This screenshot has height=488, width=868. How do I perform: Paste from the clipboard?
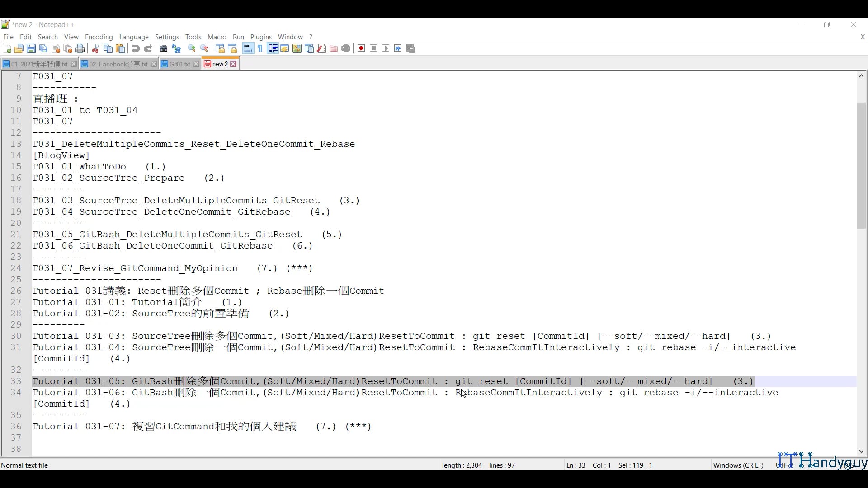click(120, 48)
